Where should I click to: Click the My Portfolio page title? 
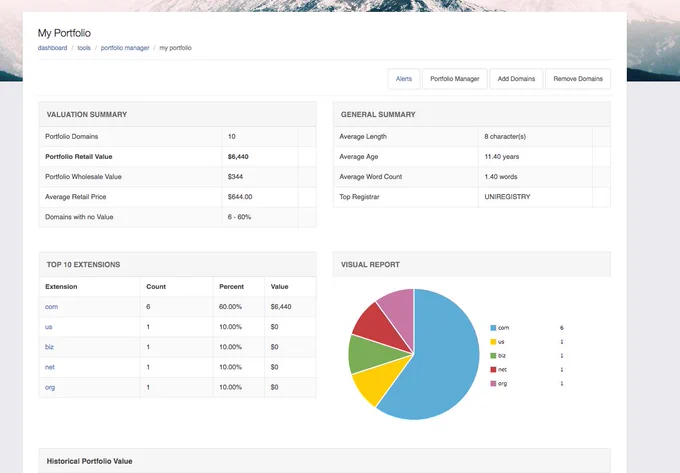(x=64, y=33)
